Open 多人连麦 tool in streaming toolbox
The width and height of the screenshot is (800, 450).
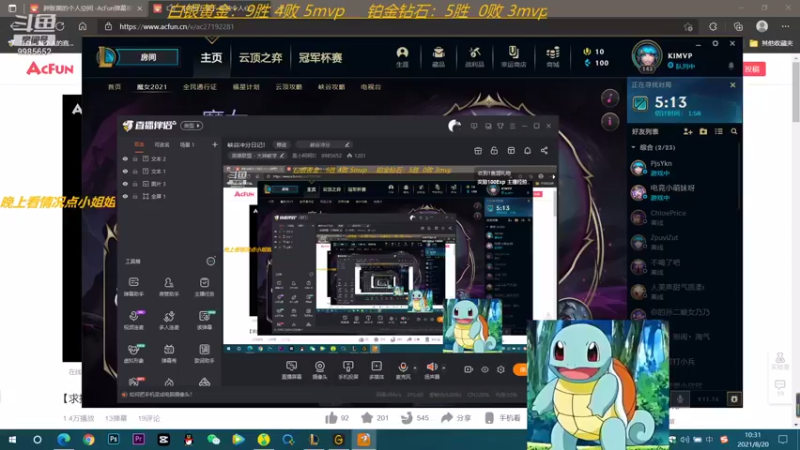click(169, 320)
